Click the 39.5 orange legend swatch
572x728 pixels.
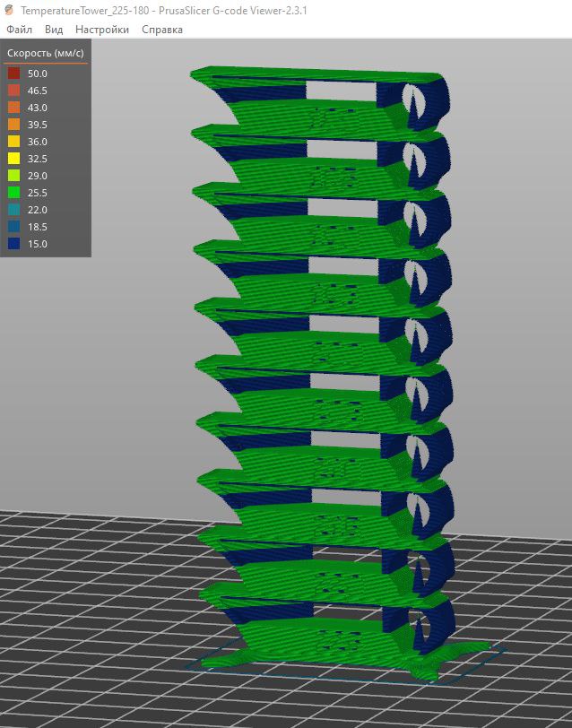click(14, 125)
